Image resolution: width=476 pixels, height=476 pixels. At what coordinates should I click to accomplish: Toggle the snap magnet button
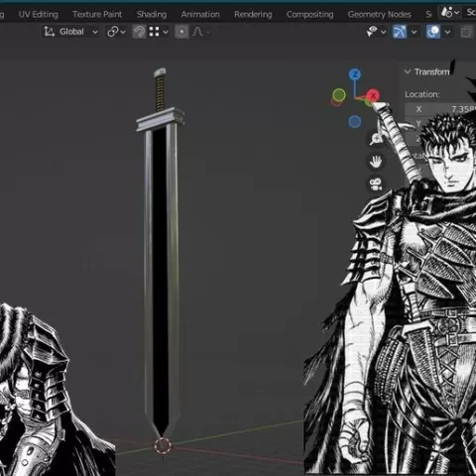[139, 32]
